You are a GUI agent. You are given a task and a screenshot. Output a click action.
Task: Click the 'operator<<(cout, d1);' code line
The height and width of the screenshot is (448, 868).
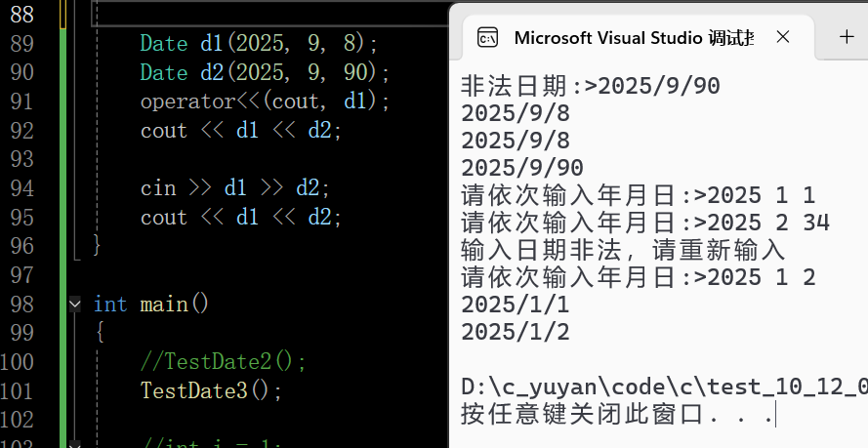click(x=266, y=102)
